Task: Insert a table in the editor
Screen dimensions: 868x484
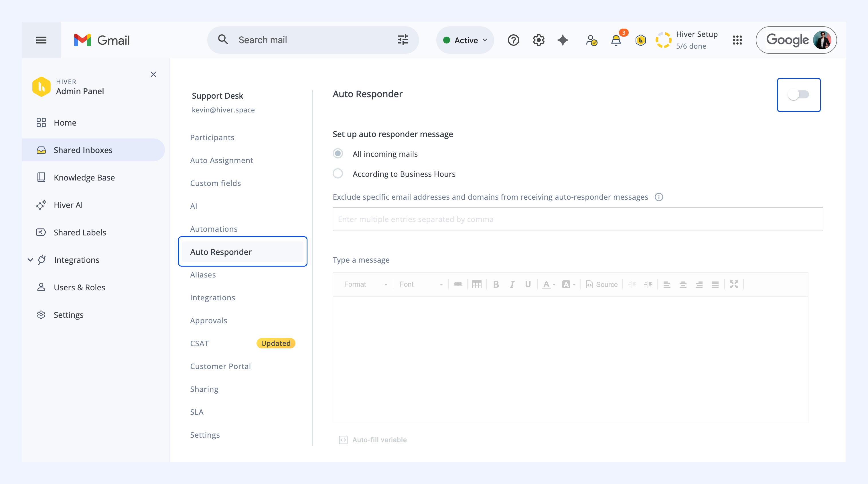Action: (477, 284)
